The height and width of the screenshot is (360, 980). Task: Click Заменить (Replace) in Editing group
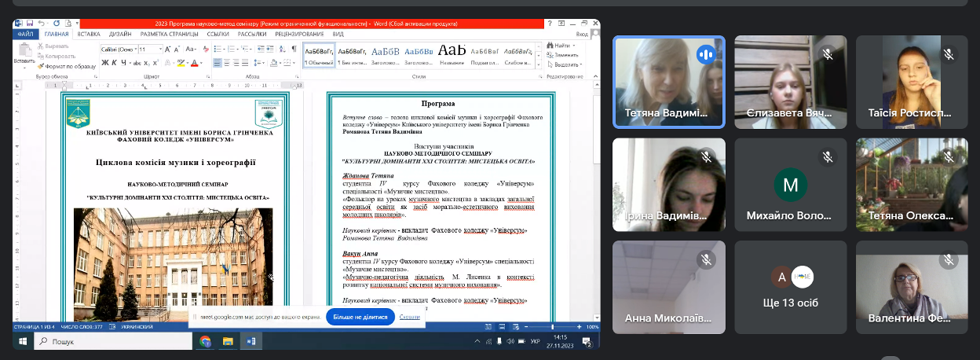click(562, 55)
